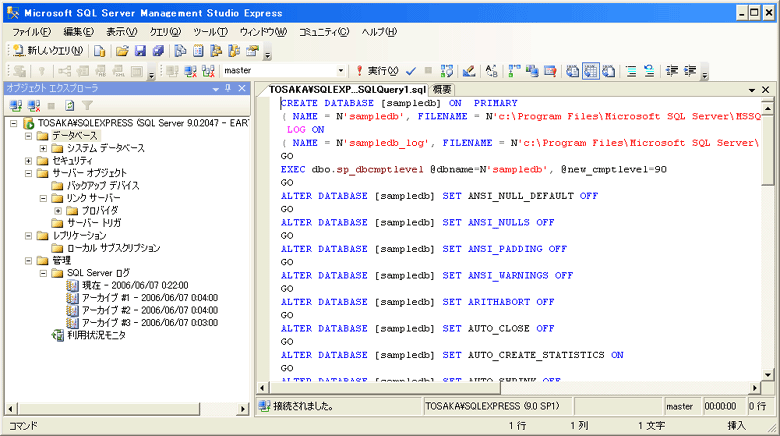Viewport: 780px width, 436px height.
Task: Display the estimated execution plan
Action: tap(446, 71)
